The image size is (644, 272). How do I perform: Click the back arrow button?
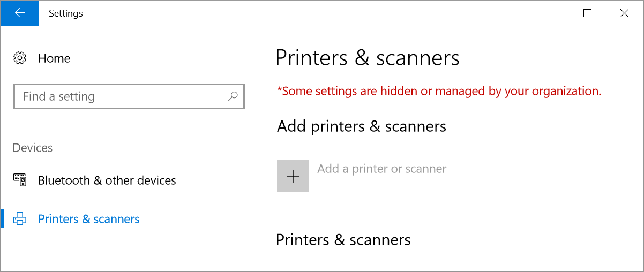(x=20, y=13)
